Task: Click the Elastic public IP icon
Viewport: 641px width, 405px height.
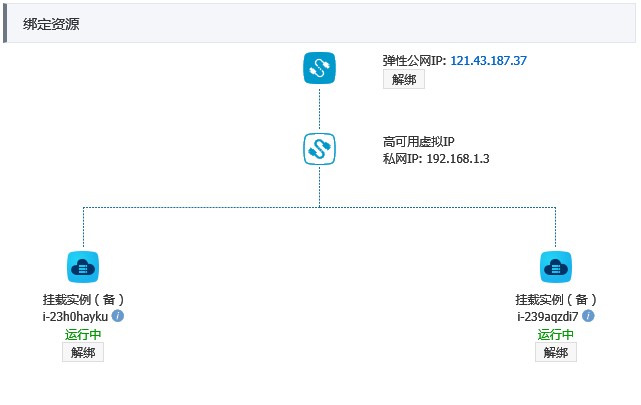Action: click(319, 68)
